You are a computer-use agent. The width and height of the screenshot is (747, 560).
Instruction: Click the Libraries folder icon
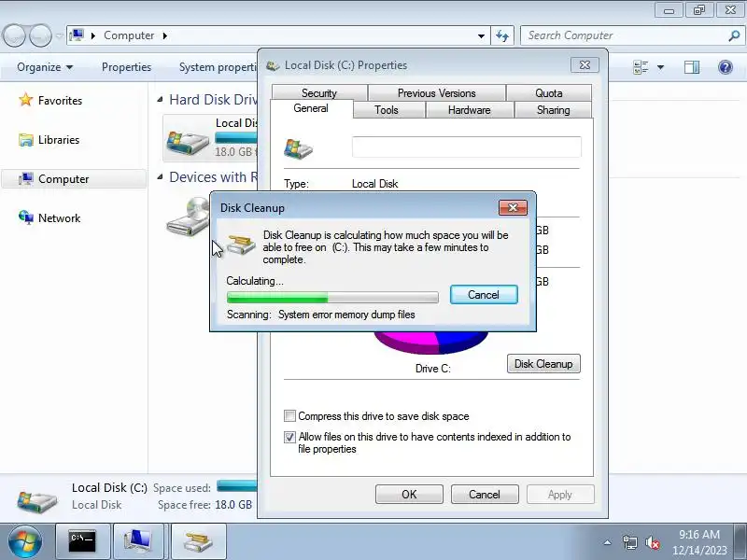[26, 140]
